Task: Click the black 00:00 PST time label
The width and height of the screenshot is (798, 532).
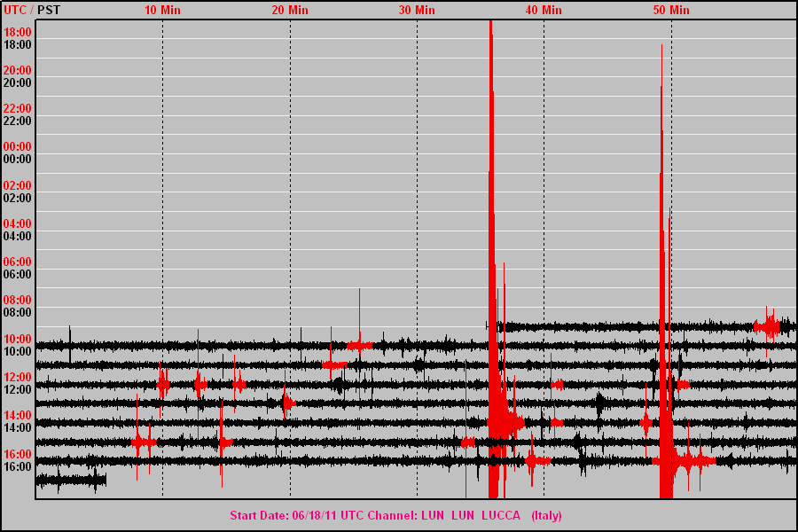Action: pos(18,160)
